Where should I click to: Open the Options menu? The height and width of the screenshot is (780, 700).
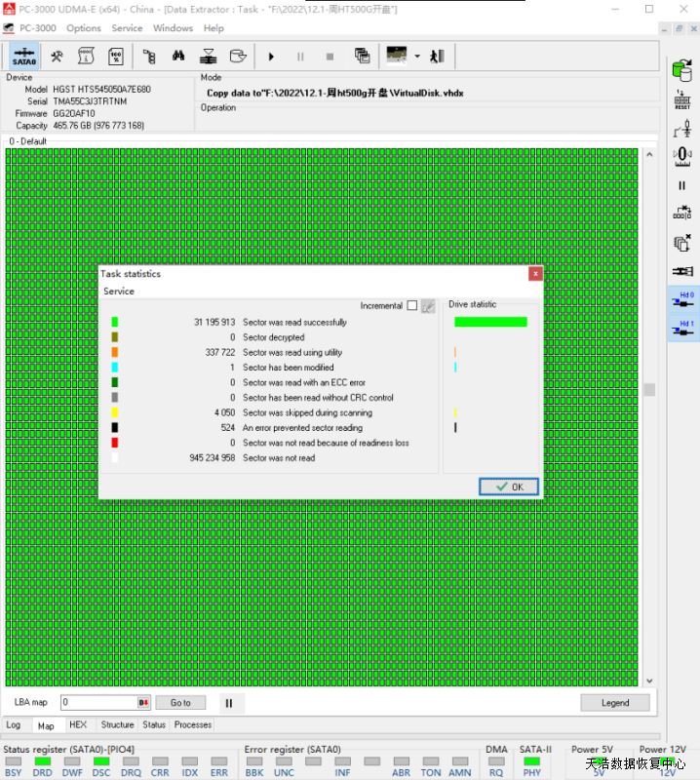click(83, 28)
